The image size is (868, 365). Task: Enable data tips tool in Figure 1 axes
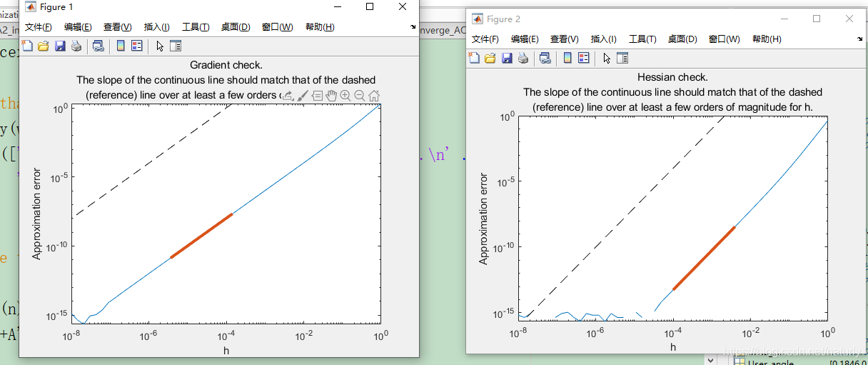pyautogui.click(x=317, y=96)
